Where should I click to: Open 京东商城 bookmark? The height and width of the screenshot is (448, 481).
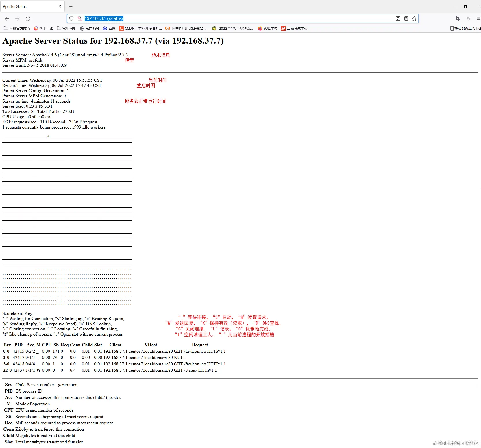click(90, 28)
